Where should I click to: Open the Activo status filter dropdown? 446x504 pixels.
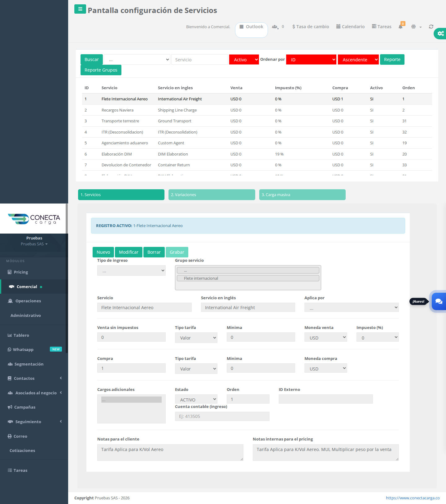pos(244,59)
